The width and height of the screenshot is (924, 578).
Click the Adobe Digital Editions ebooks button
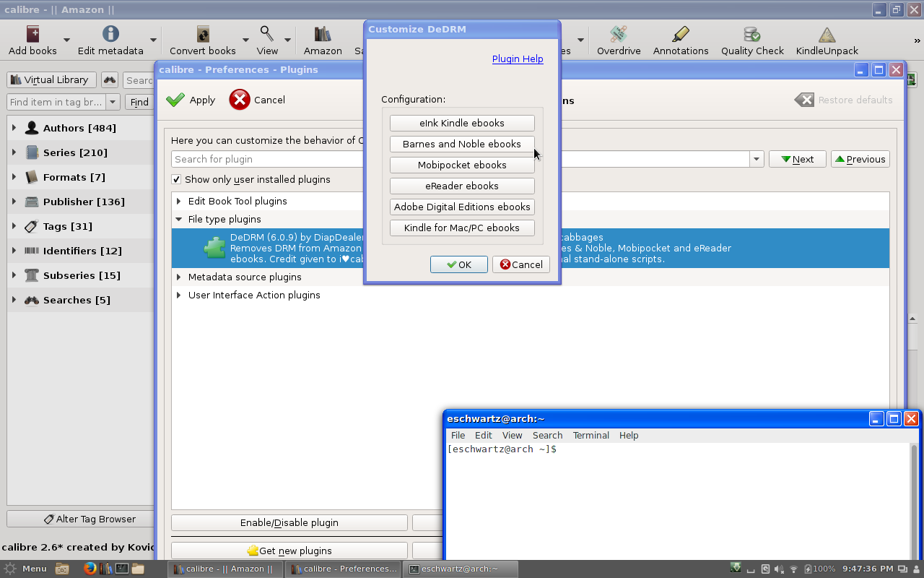[462, 207]
